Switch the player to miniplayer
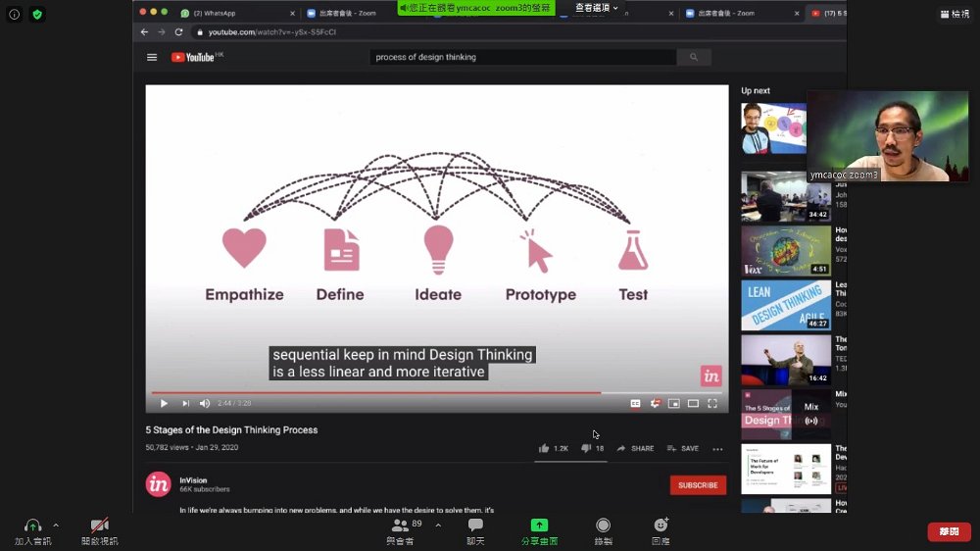Screen dimensions: 980x551 point(674,403)
